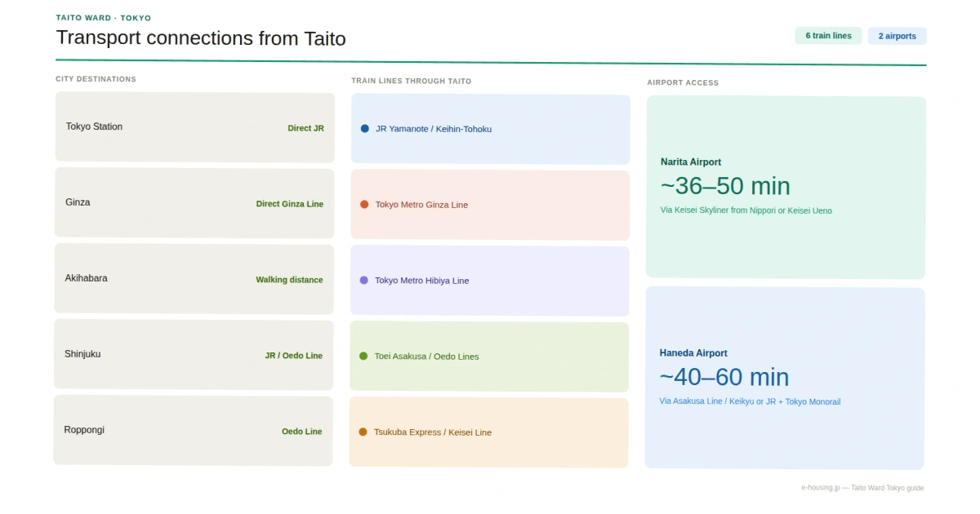
Task: Click the 'Tokyo Metro Ginza Line' name
Action: point(421,205)
